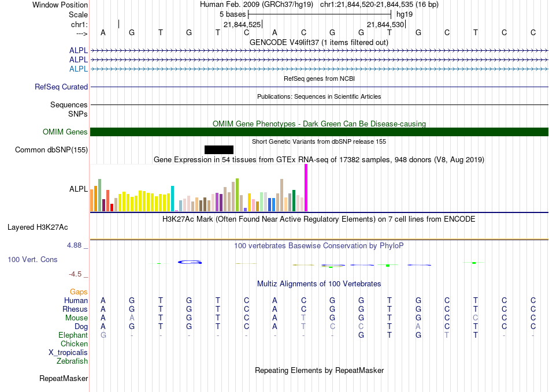The image size is (549, 392).
Task: Click the strand direction arrow ---> label
Action: point(81,33)
